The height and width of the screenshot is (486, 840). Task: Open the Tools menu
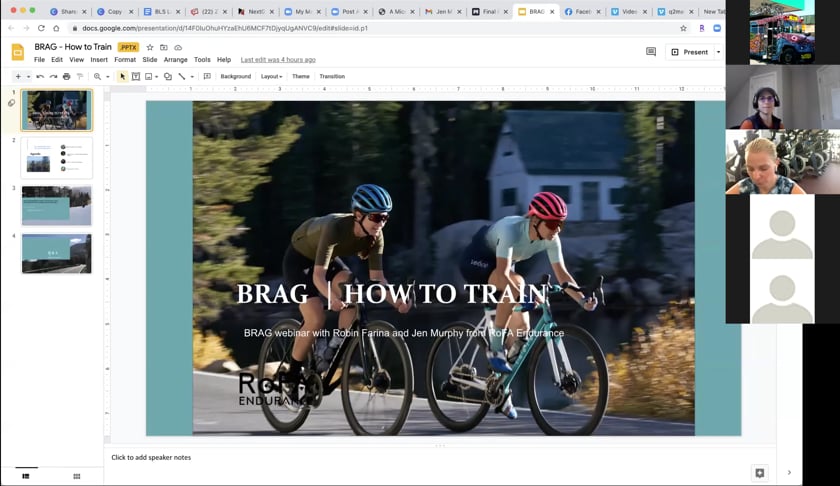point(202,60)
